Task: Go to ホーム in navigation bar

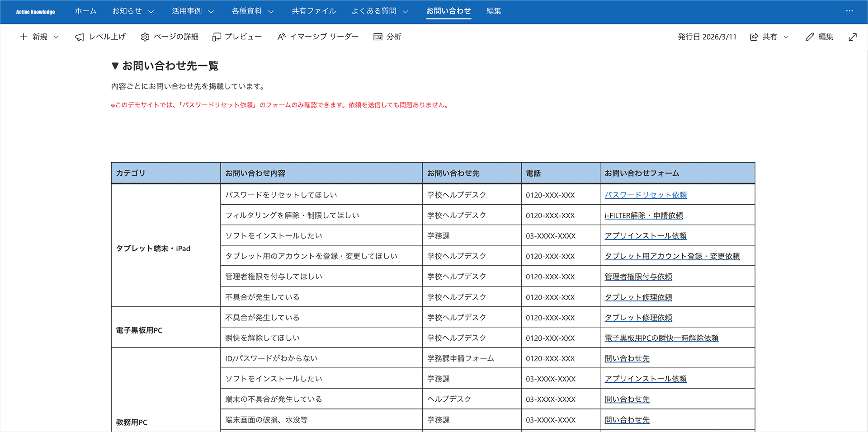Action: [x=85, y=11]
